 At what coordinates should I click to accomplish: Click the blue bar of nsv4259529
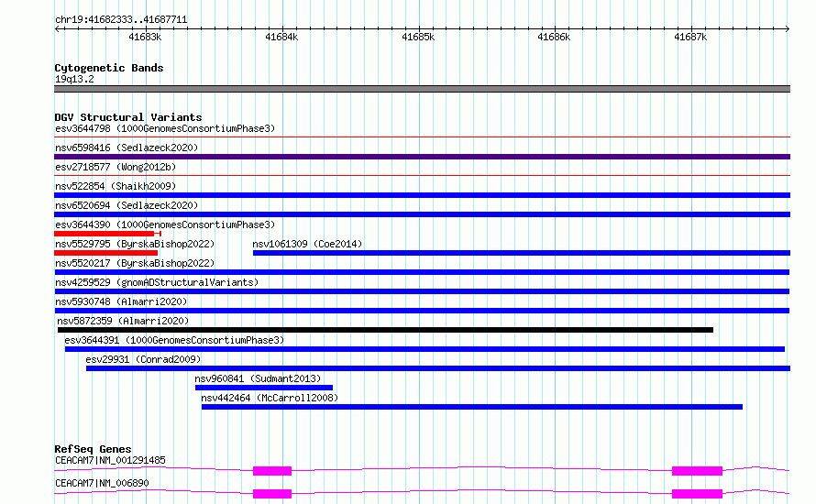(422, 291)
